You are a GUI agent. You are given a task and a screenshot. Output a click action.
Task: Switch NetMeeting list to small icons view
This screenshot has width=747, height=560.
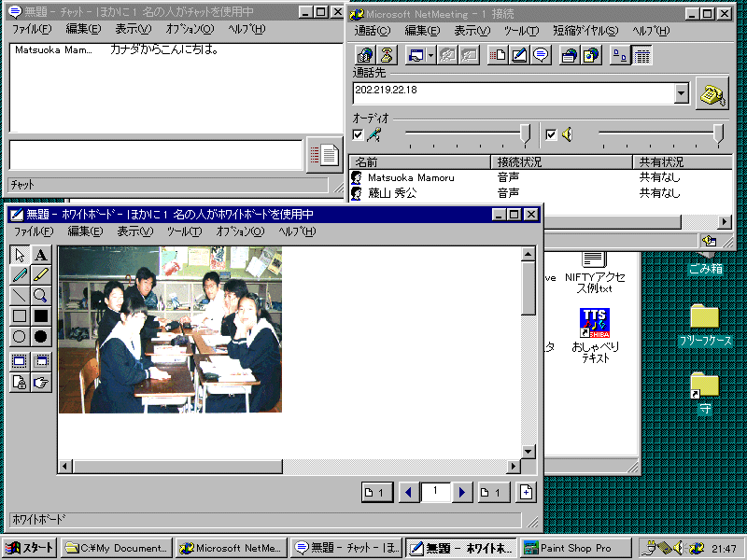(620, 55)
